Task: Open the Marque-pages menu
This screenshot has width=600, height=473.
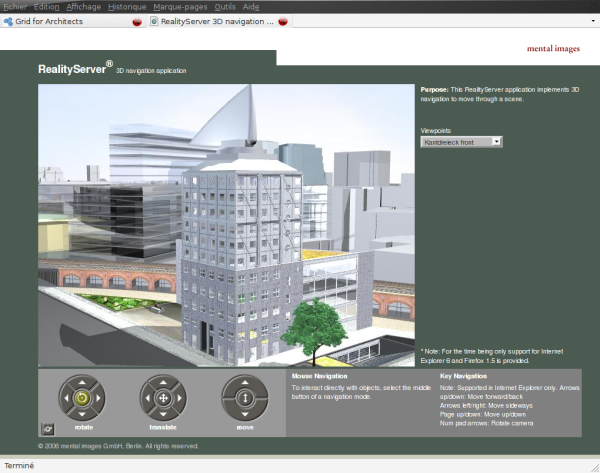Action: coord(181,6)
